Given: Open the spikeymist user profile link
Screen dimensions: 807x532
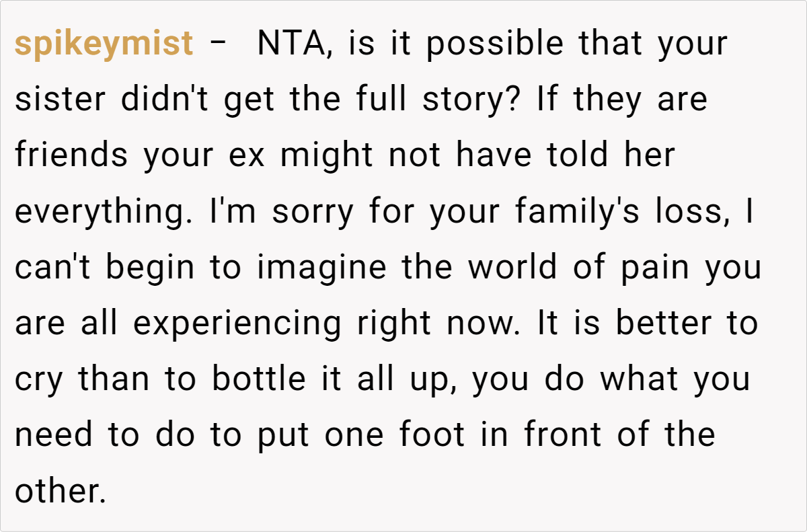Looking at the screenshot, I should click(x=104, y=44).
